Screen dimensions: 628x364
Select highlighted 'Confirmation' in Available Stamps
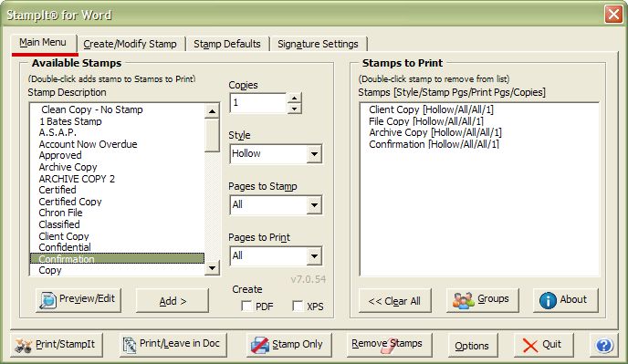point(117,259)
